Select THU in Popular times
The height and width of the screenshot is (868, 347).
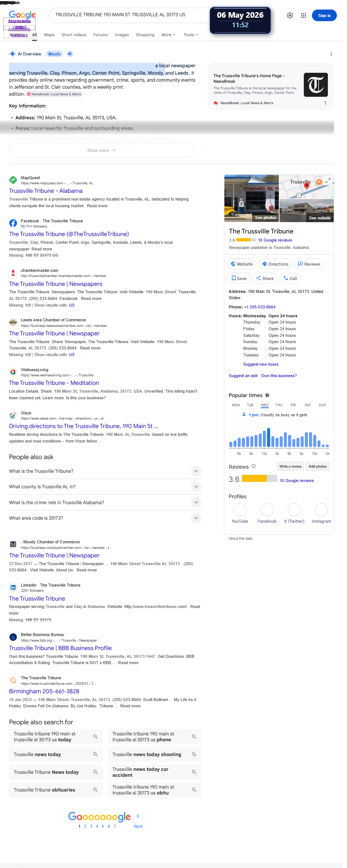tap(279, 405)
